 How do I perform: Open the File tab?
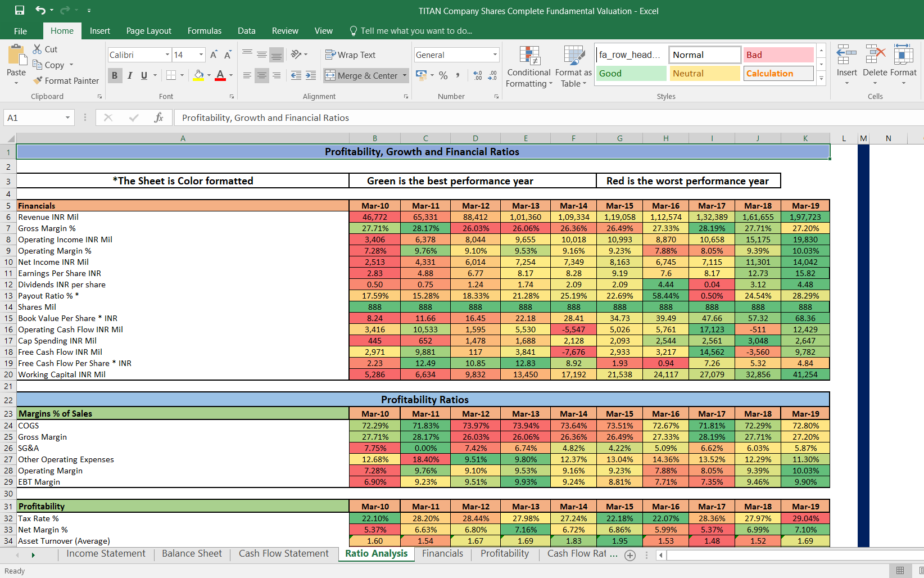[20, 31]
